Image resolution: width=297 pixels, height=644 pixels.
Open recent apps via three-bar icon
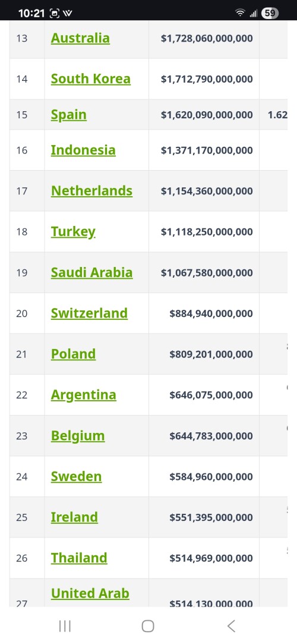[x=65, y=626]
